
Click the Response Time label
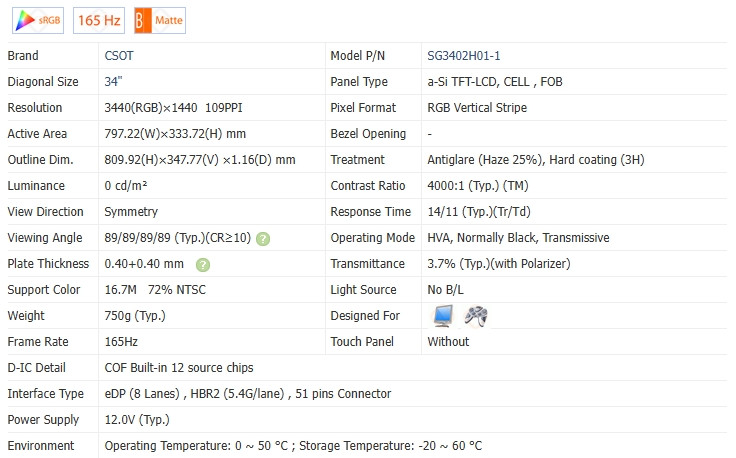click(371, 212)
